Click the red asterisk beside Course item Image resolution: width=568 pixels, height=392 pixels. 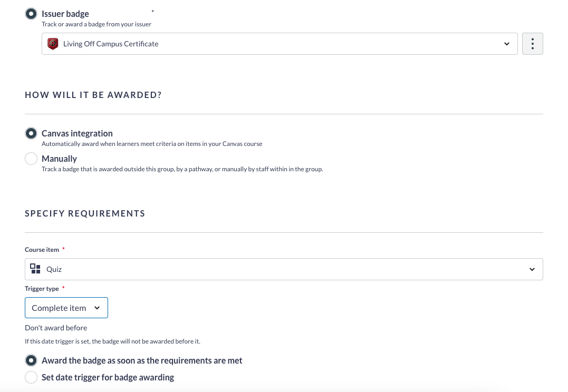[x=63, y=248]
